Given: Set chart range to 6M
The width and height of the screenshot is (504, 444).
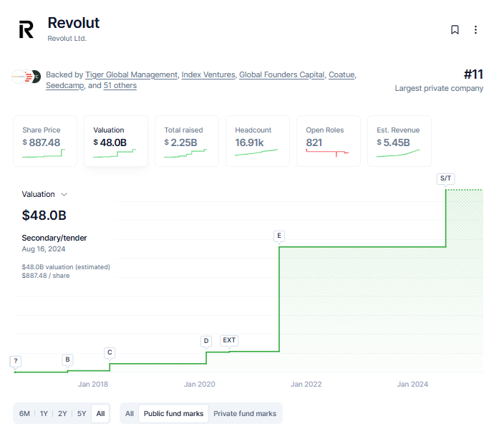Looking at the screenshot, I should pyautogui.click(x=24, y=413).
